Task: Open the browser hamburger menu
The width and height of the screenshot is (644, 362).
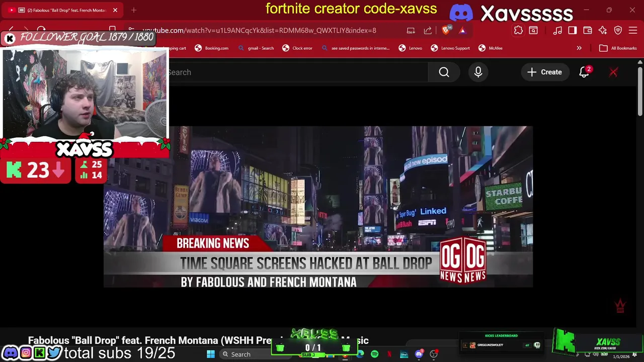Action: [633, 30]
